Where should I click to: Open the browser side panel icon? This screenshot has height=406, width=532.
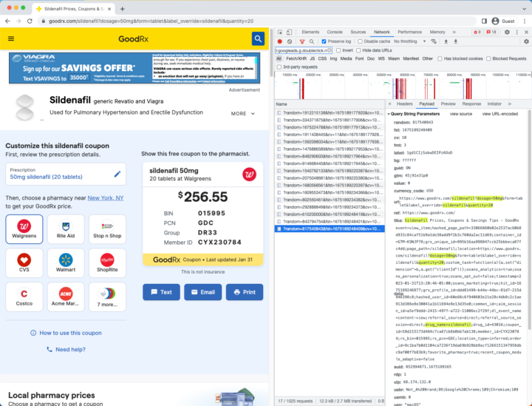click(484, 21)
